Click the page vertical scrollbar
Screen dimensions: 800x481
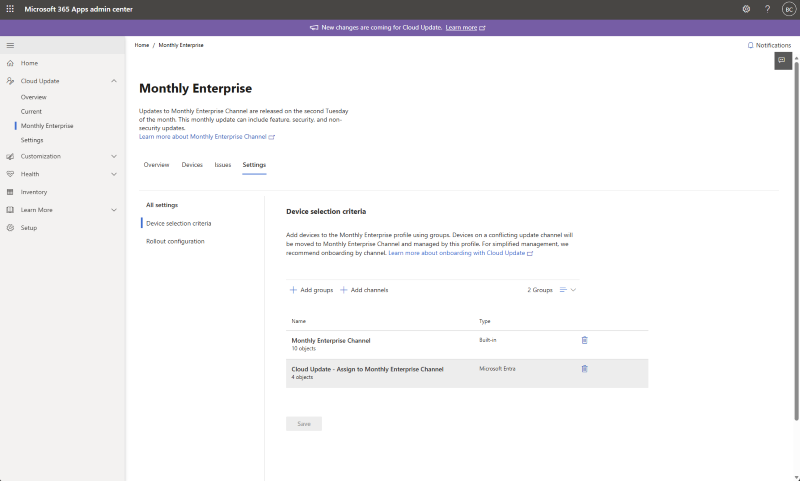point(796,240)
